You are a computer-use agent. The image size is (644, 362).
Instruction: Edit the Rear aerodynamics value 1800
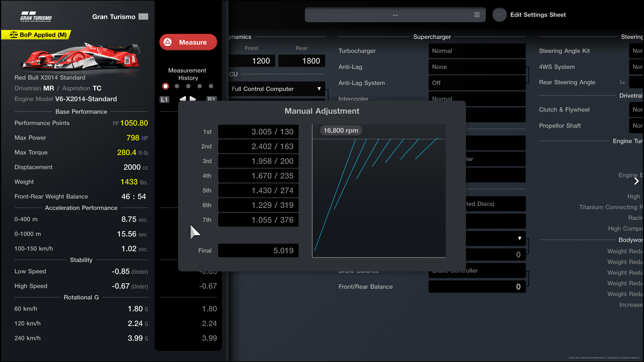(302, 61)
